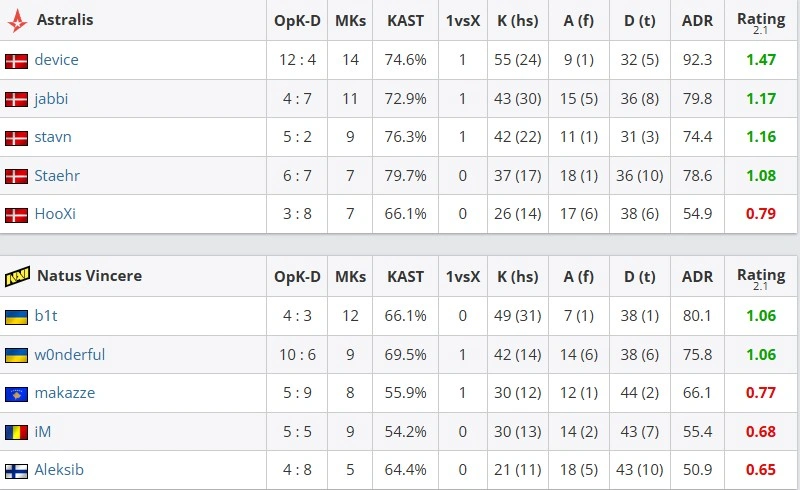Sort Astralis table by KAST column
Viewport: 800px width, 490px height.
[x=406, y=21]
